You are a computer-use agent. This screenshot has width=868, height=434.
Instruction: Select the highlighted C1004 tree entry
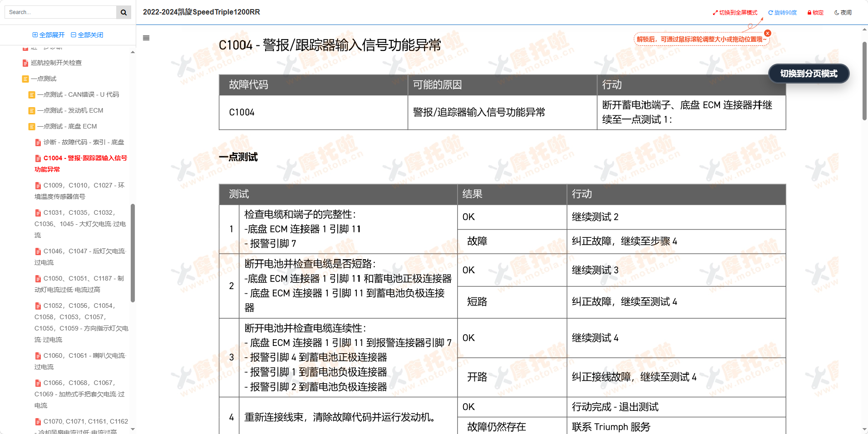click(x=81, y=163)
